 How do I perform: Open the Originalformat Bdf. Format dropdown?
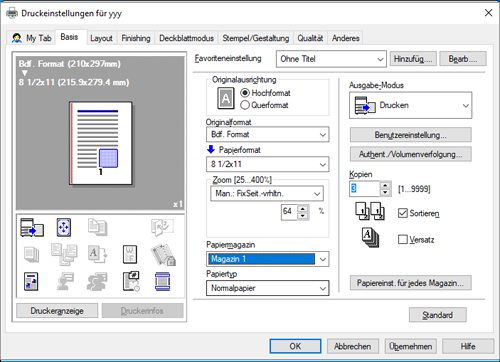(x=267, y=134)
